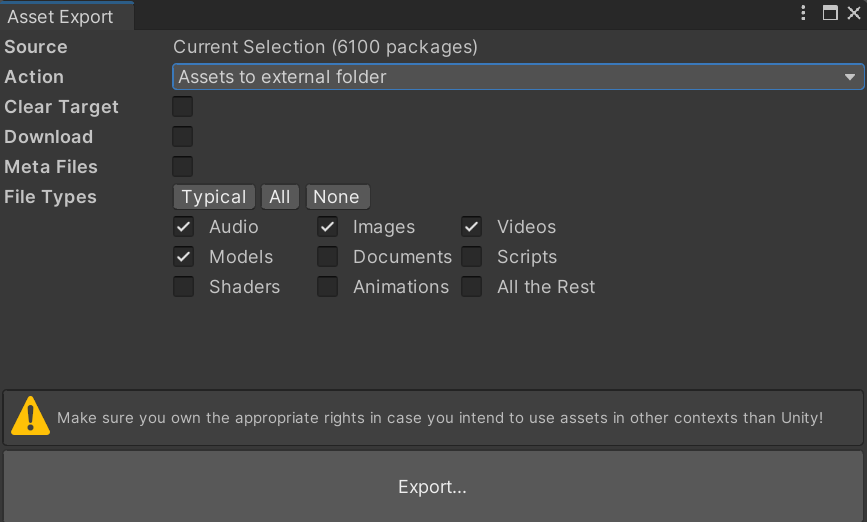
Task: Open the Action dropdown arrow
Action: (x=850, y=77)
